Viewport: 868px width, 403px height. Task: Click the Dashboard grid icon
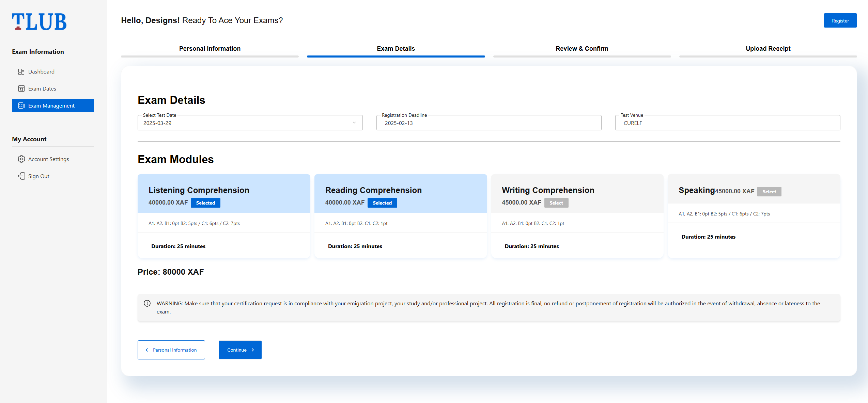tap(21, 71)
